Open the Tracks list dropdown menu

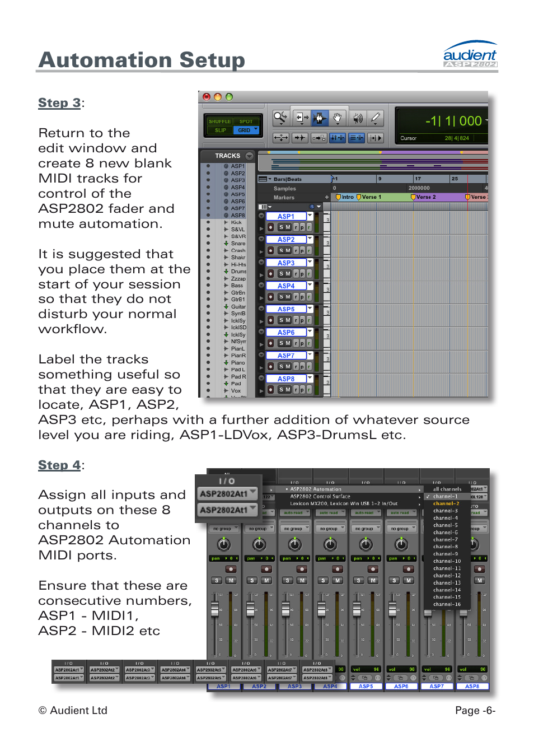click(250, 156)
